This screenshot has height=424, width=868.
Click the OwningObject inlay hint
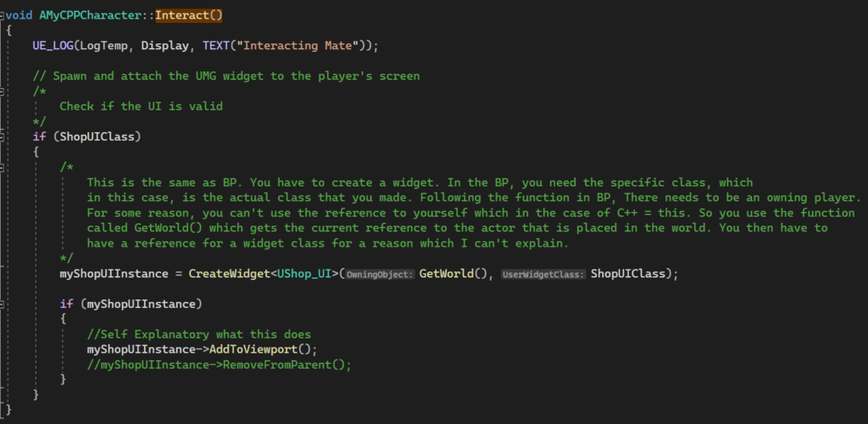tap(379, 274)
